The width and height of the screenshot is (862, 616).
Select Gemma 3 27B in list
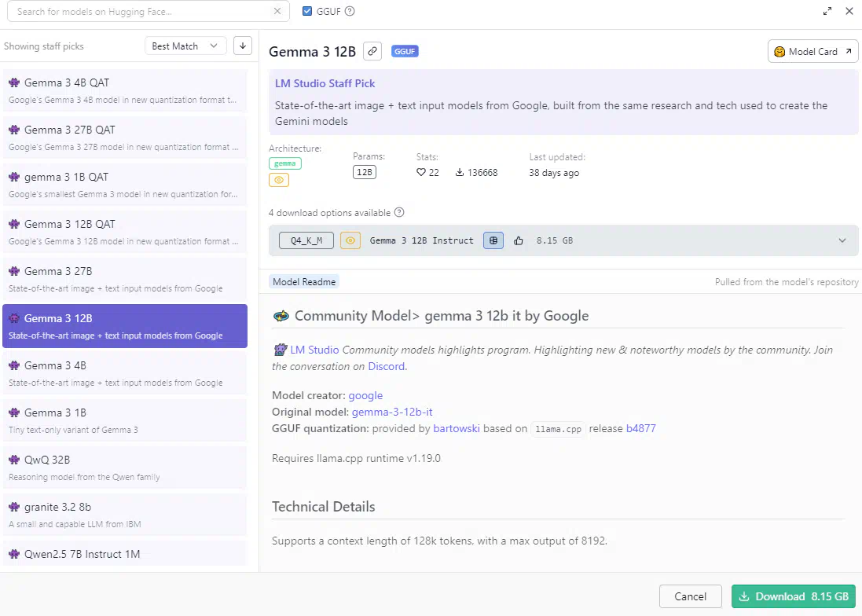pyautogui.click(x=125, y=279)
